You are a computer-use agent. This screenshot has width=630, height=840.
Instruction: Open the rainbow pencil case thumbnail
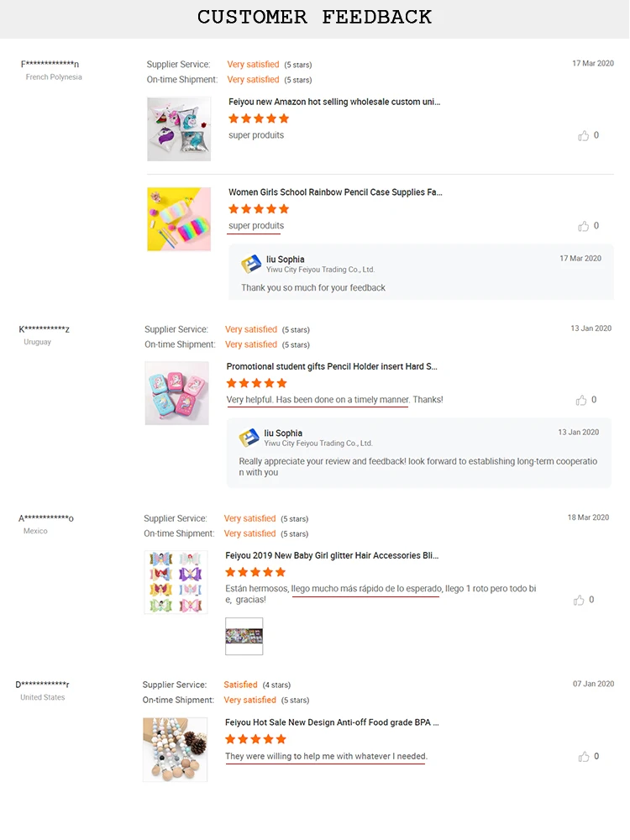point(179,219)
